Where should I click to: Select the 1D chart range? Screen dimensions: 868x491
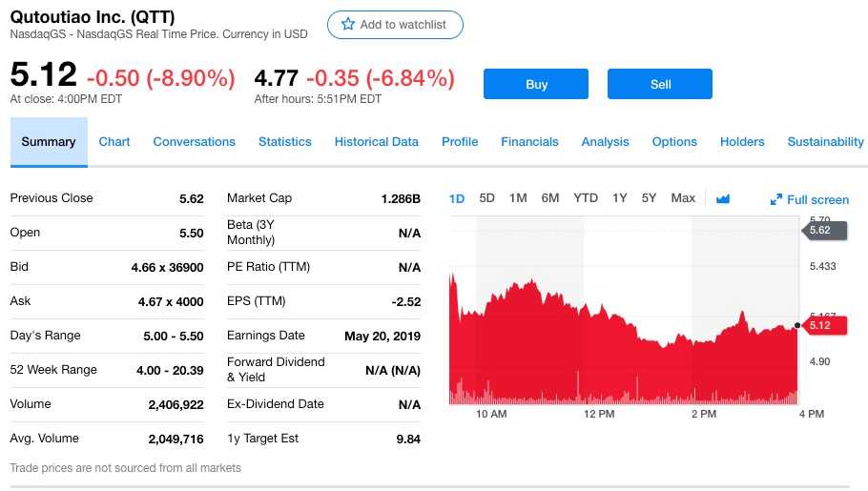[457, 198]
